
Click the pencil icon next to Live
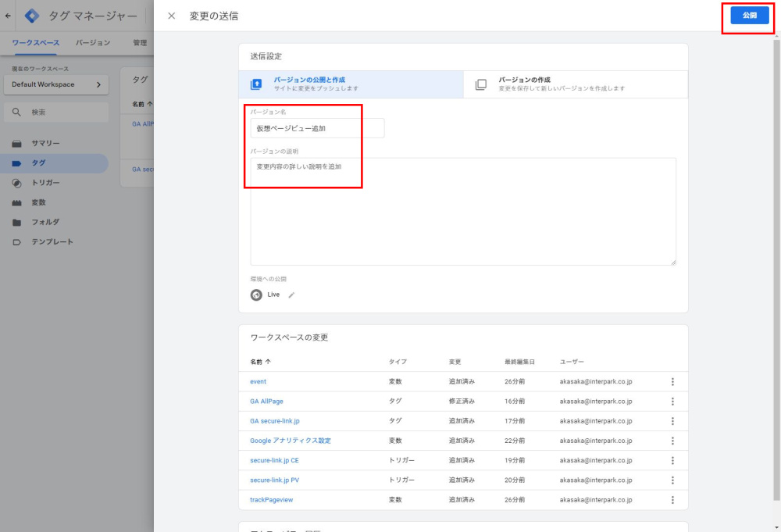point(292,295)
